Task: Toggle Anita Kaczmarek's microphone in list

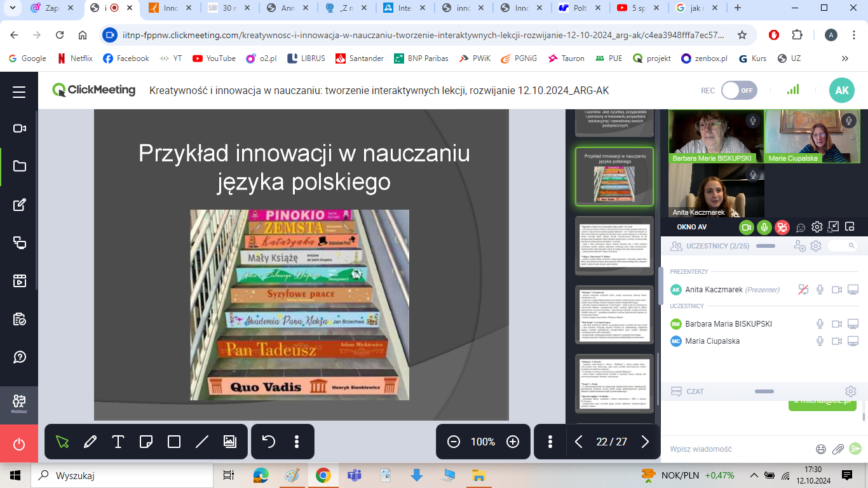Action: [x=820, y=290]
